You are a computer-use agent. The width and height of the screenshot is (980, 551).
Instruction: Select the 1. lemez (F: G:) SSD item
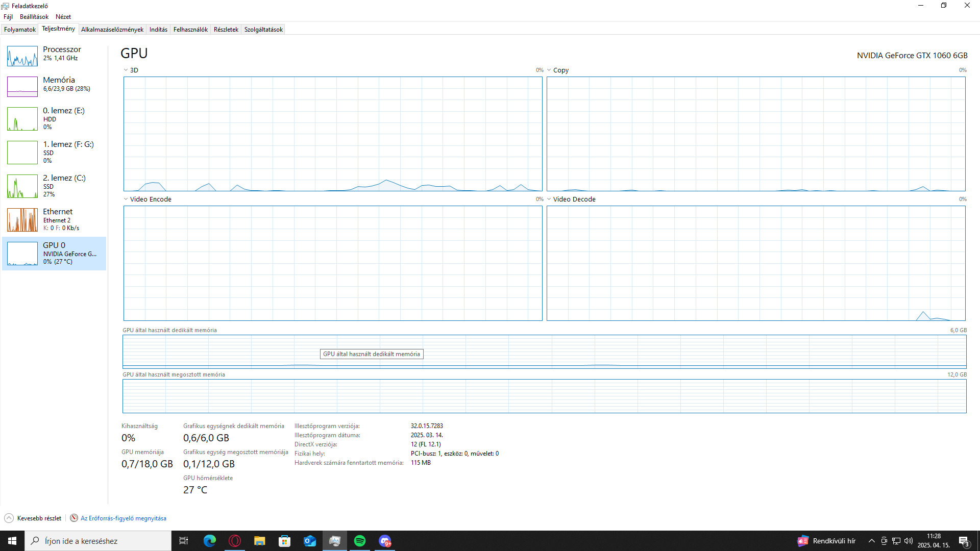(54, 152)
